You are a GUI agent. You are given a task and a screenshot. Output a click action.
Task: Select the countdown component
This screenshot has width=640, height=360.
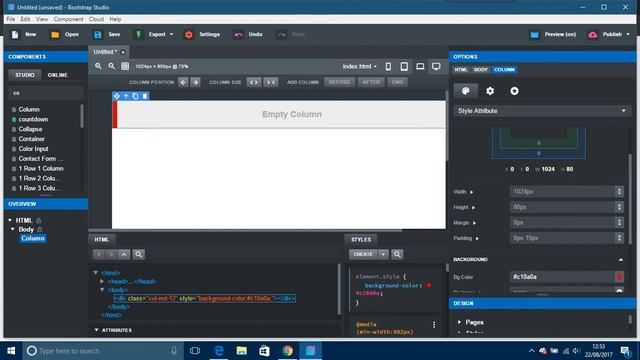(x=33, y=119)
